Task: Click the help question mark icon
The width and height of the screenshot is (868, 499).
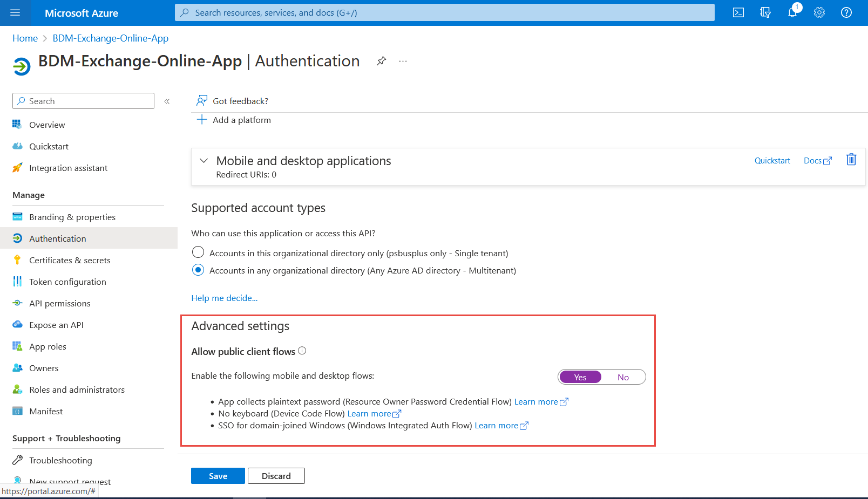Action: pyautogui.click(x=846, y=13)
